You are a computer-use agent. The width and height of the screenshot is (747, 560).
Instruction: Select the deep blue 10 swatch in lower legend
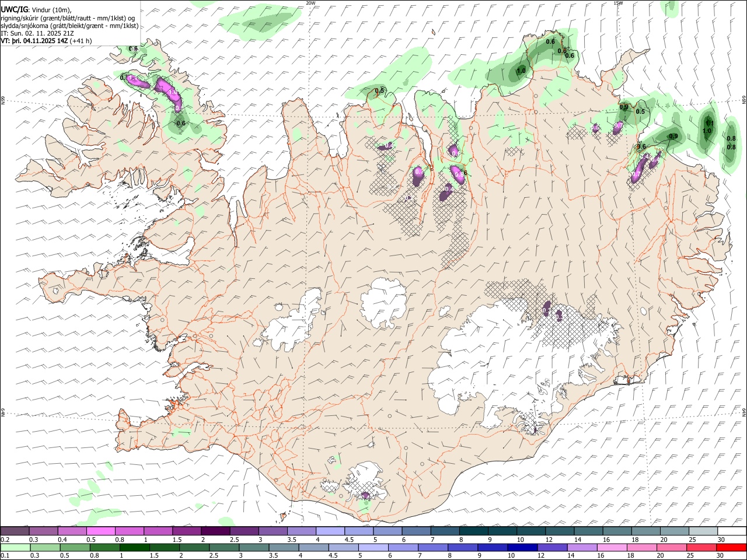(522, 547)
